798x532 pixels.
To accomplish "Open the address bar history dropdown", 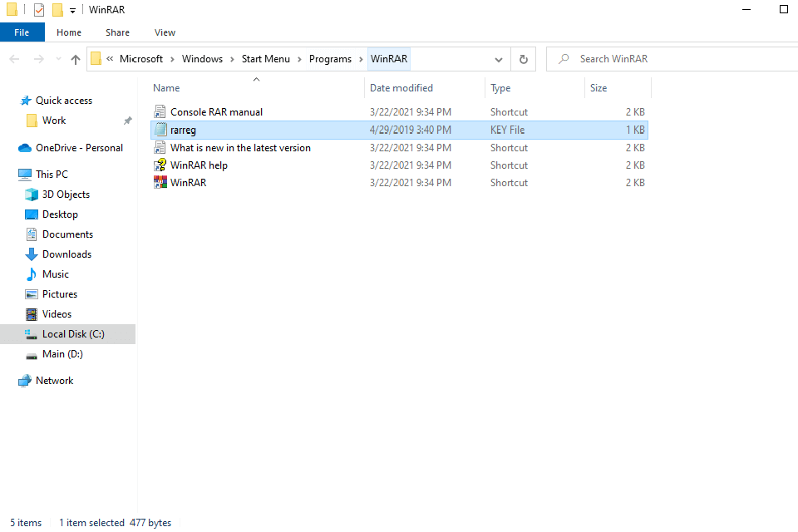I will coord(498,59).
